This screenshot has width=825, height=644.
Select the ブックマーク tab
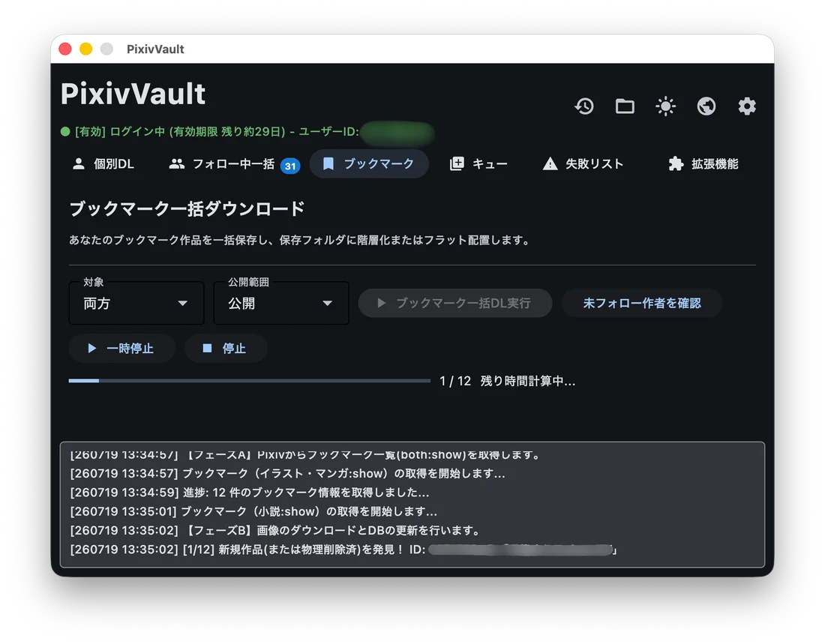[x=369, y=164]
